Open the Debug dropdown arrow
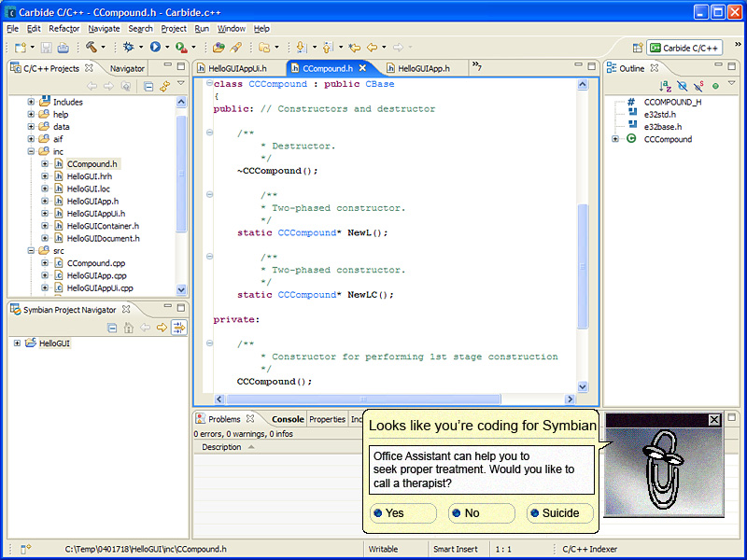Viewport: 747px width, 560px height. click(x=141, y=48)
